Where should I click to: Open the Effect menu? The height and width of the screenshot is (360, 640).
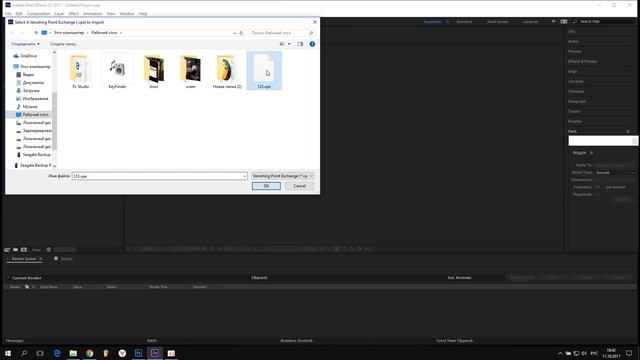pyautogui.click(x=73, y=14)
